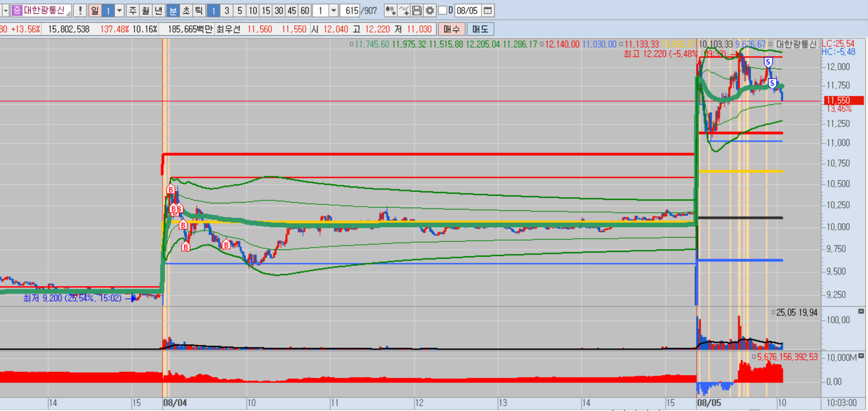Click the 10:03:00 time readout

[x=842, y=403]
